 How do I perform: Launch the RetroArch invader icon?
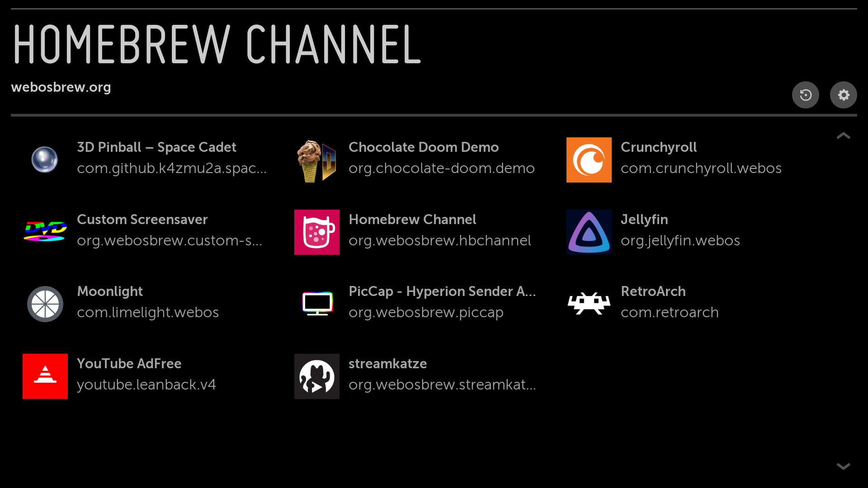589,304
